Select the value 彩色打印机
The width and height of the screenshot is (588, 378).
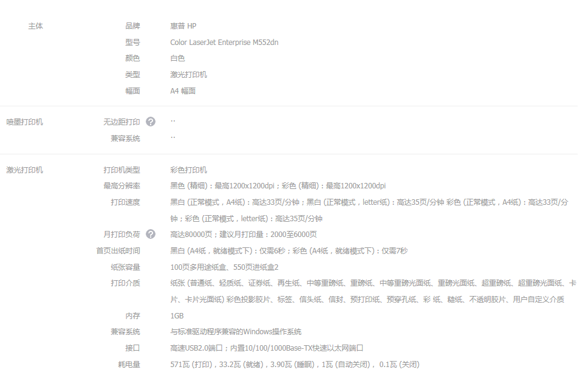pos(188,170)
